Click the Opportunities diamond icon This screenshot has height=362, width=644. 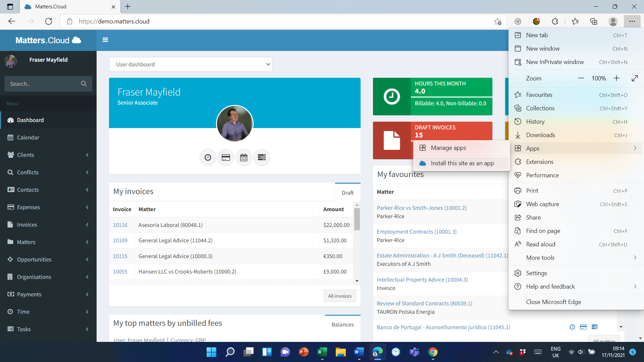click(x=10, y=259)
